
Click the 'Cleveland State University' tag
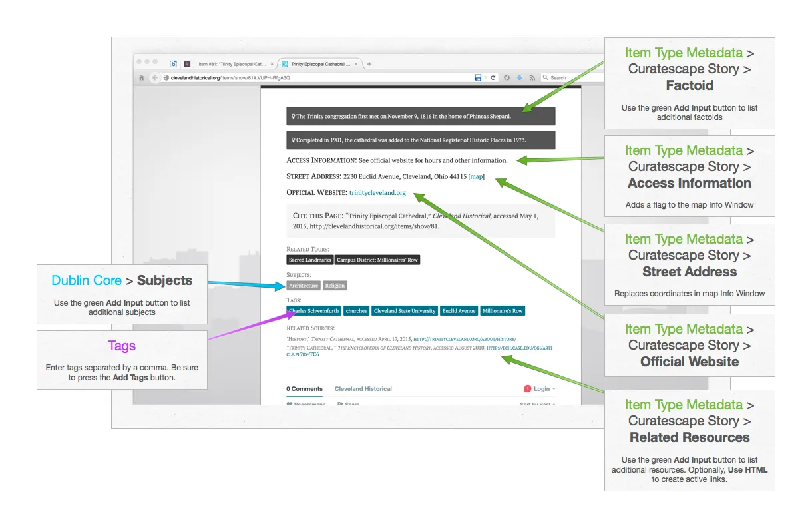[x=405, y=311]
